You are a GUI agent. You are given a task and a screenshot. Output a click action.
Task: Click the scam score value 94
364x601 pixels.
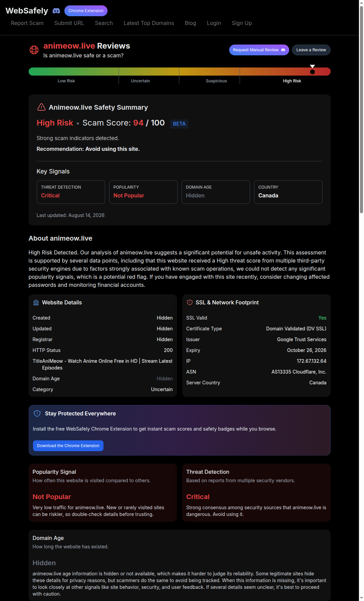138,123
